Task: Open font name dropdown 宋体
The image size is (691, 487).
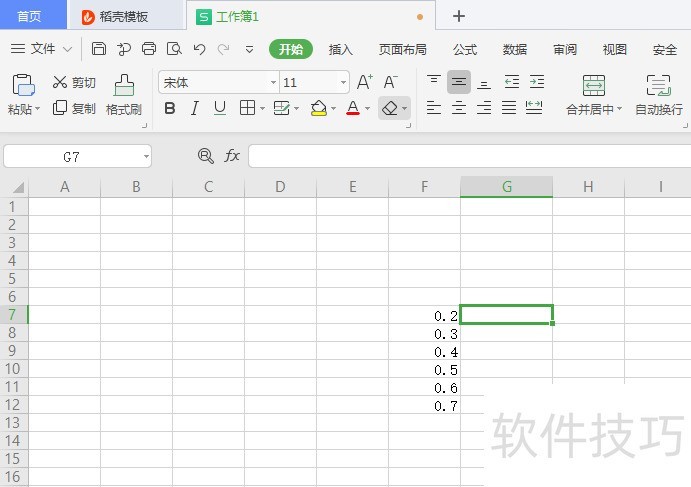Action: 273,82
